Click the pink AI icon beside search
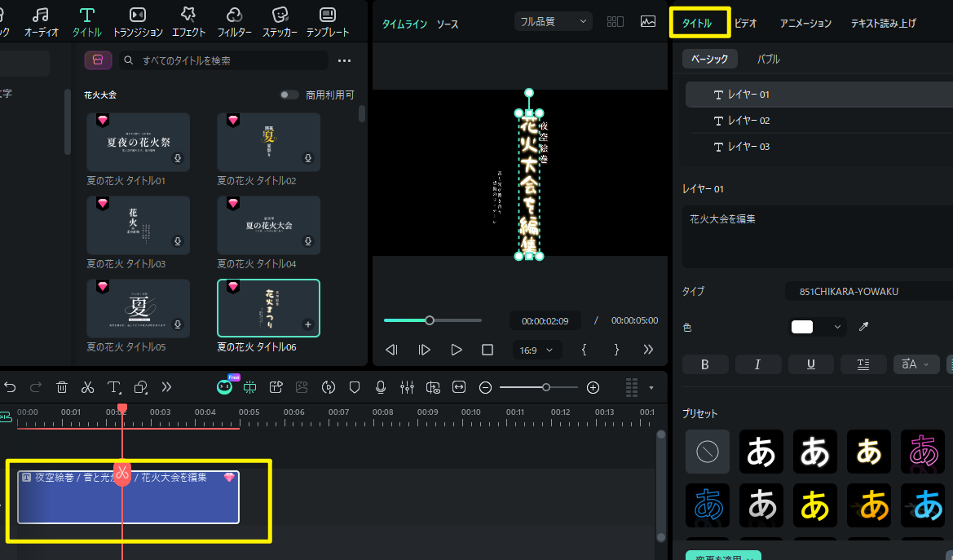This screenshot has width=953, height=560. point(98,60)
